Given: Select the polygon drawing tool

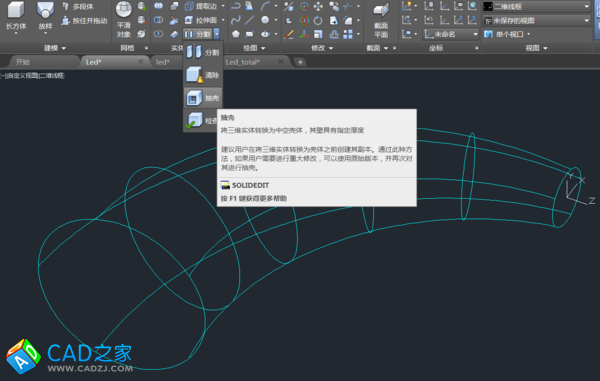Looking at the screenshot, I should point(236,34).
